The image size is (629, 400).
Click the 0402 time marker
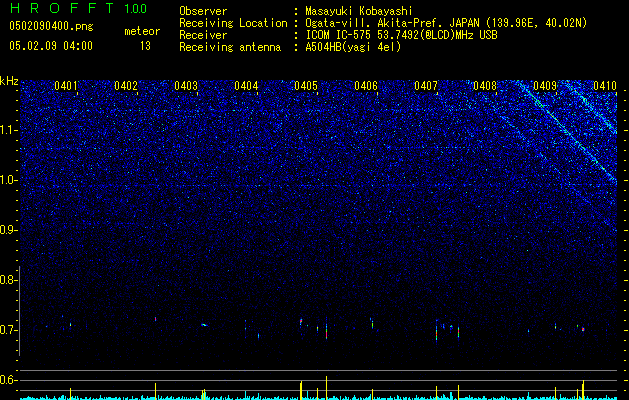(x=126, y=86)
